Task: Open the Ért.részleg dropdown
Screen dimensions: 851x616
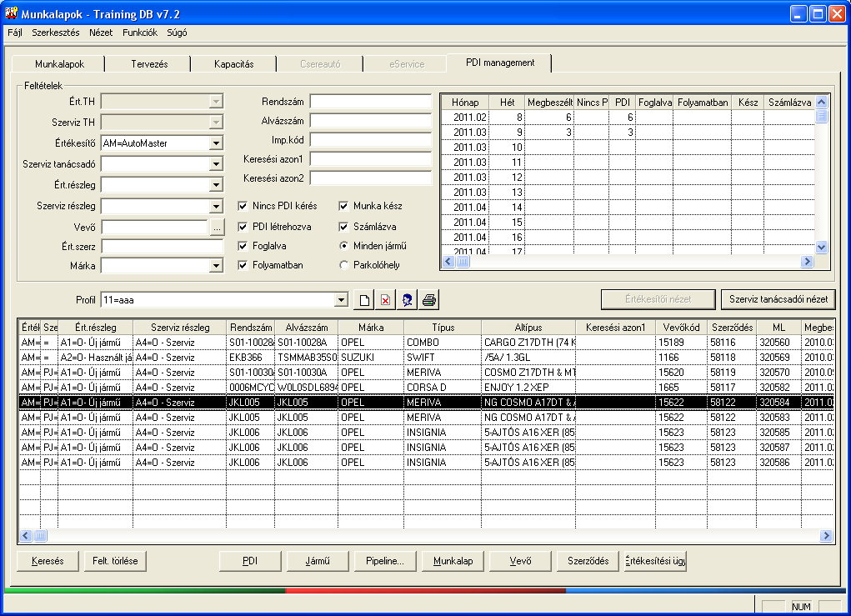Action: click(216, 185)
